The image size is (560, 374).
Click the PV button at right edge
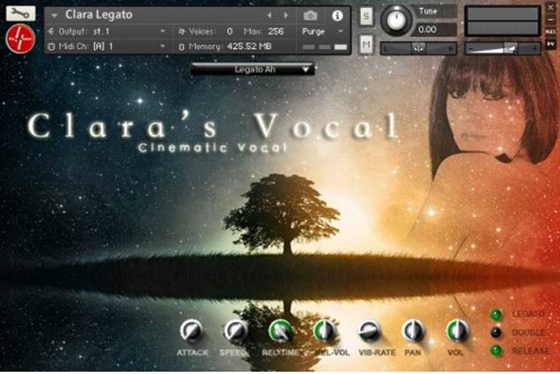click(x=550, y=44)
